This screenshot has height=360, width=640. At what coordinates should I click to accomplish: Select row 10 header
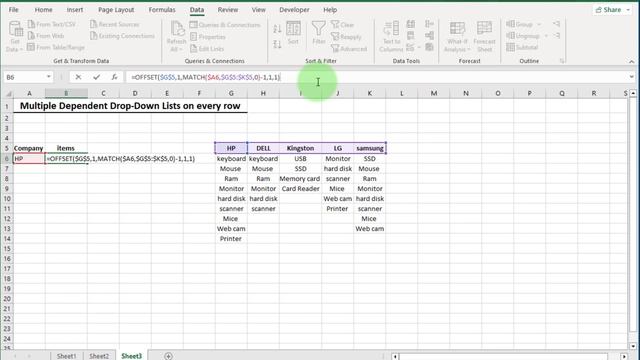(7, 199)
